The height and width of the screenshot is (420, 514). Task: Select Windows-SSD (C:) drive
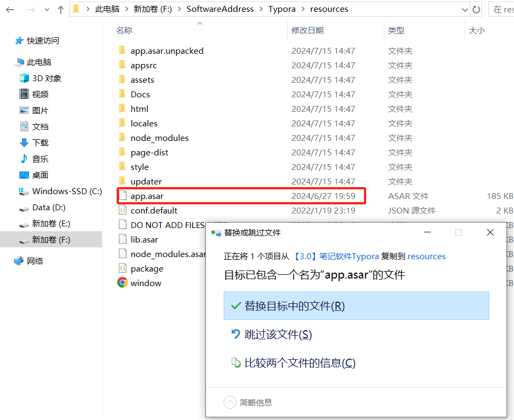click(60, 191)
